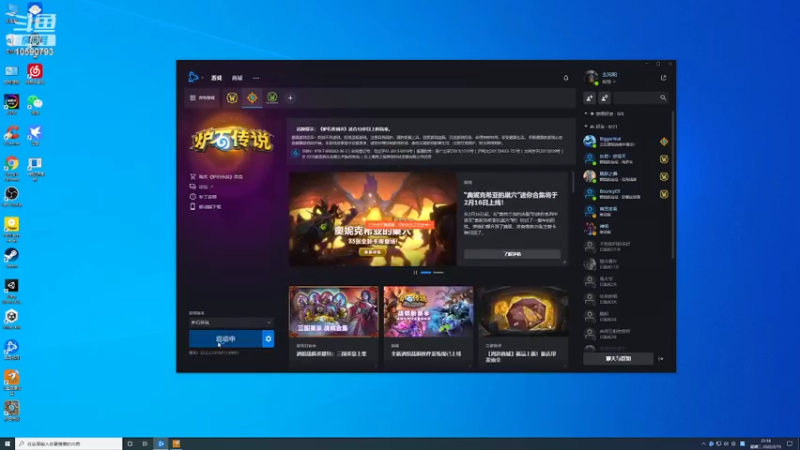Open the online status dropdown under username
800x450 pixels.
coord(609,82)
